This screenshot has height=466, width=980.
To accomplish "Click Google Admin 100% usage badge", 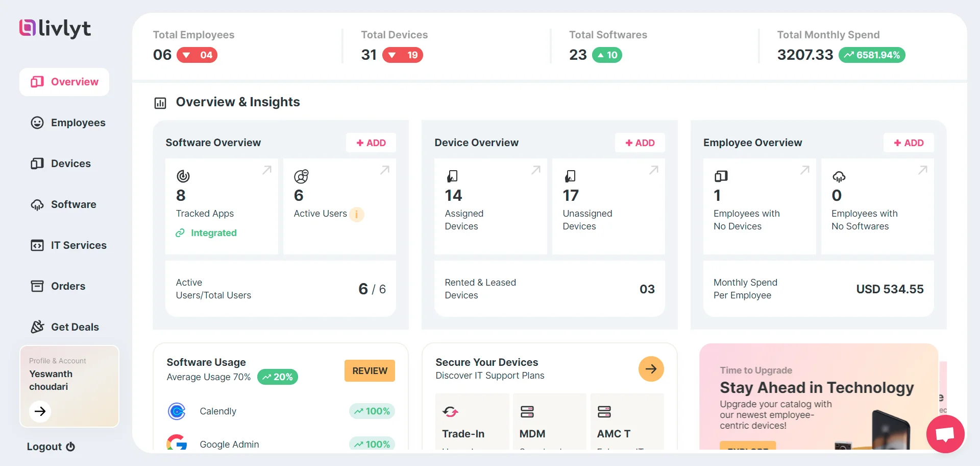I will point(372,444).
